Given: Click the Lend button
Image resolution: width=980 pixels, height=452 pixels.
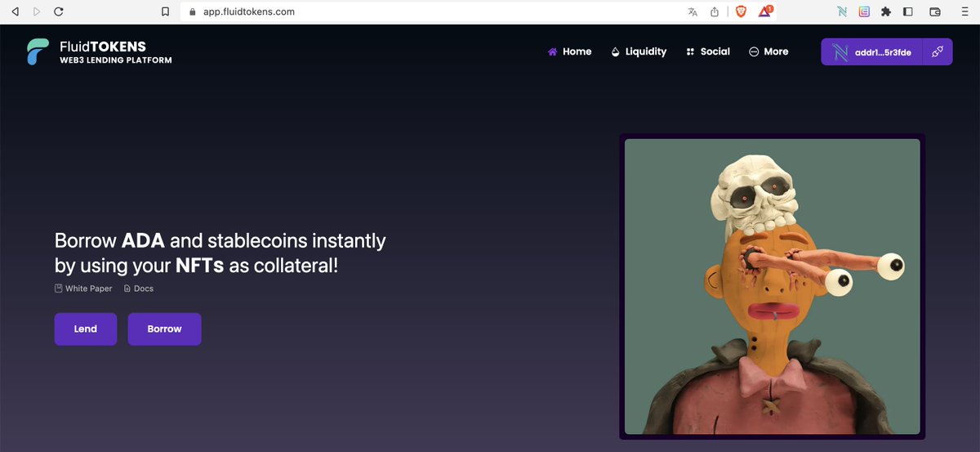Looking at the screenshot, I should 86,329.
